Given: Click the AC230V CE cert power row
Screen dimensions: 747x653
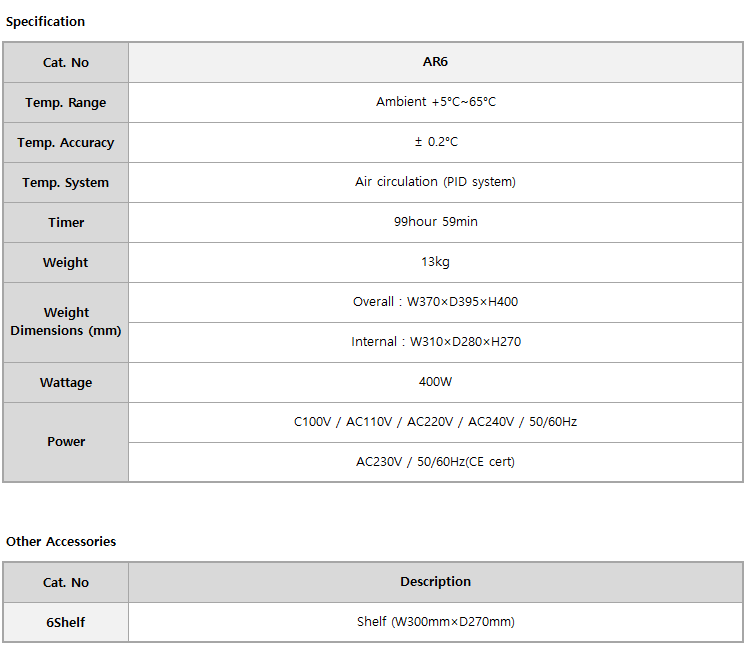Looking at the screenshot, I should (x=435, y=462).
